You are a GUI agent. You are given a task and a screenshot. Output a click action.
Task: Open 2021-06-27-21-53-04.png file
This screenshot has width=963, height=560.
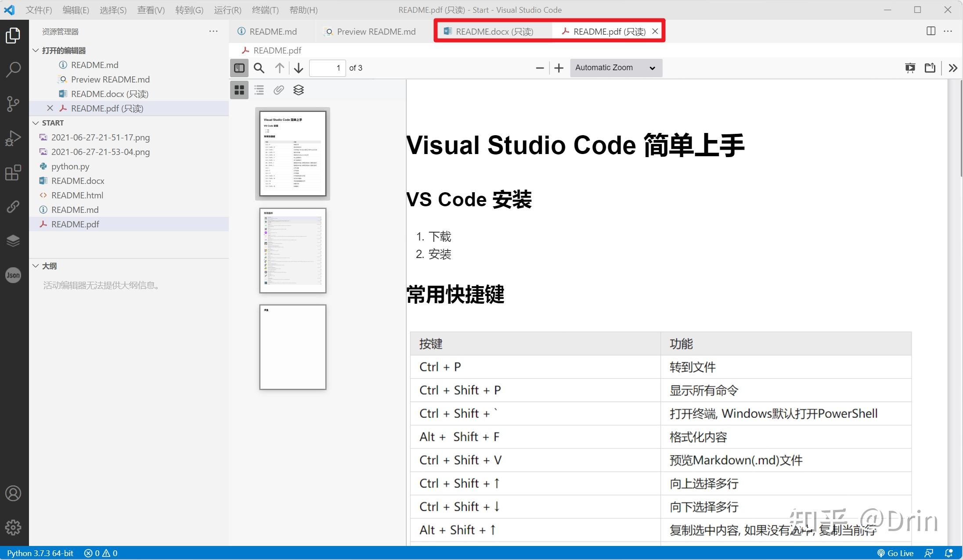tap(129, 152)
